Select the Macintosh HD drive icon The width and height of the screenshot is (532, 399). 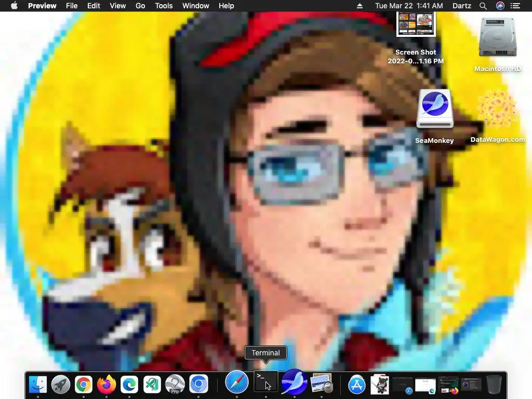pos(498,37)
